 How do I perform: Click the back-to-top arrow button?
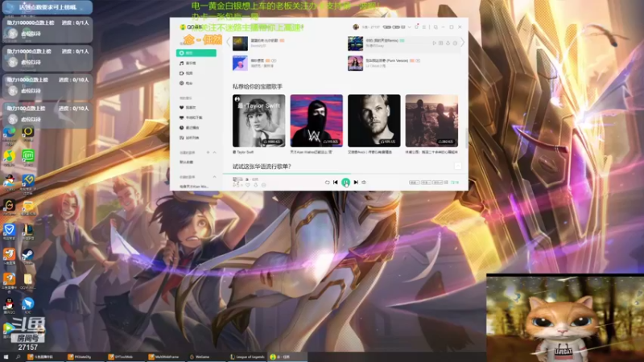(458, 166)
